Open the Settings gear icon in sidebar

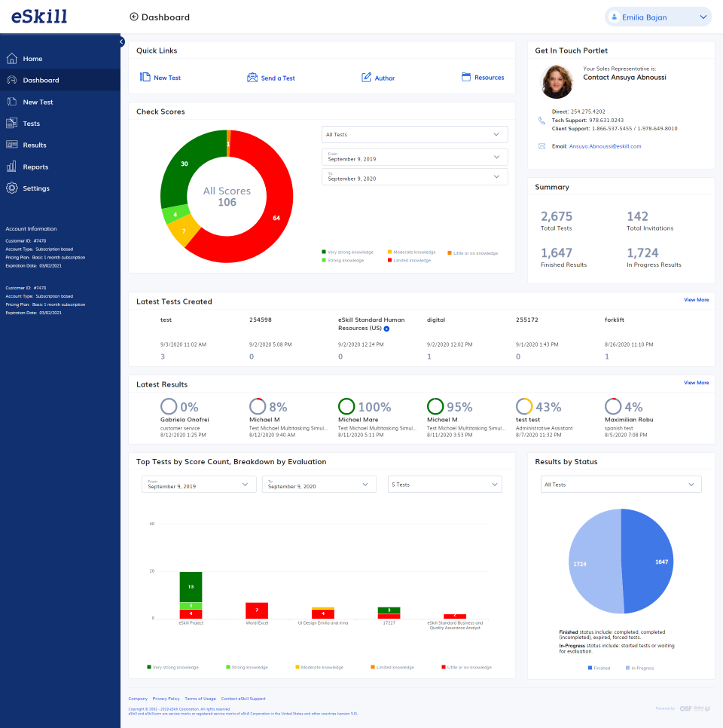pyautogui.click(x=11, y=188)
